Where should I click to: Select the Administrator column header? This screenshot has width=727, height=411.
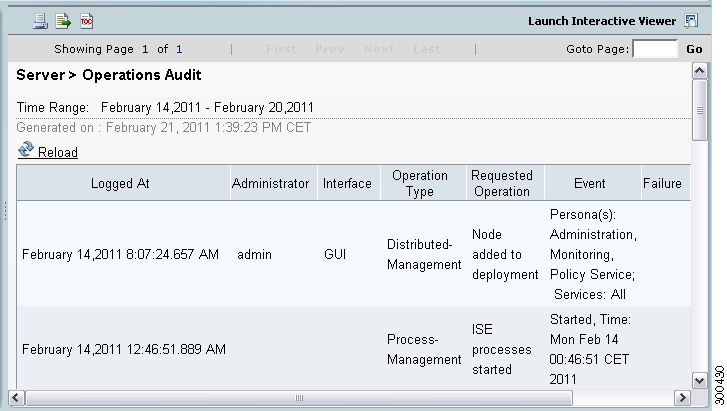[270, 183]
